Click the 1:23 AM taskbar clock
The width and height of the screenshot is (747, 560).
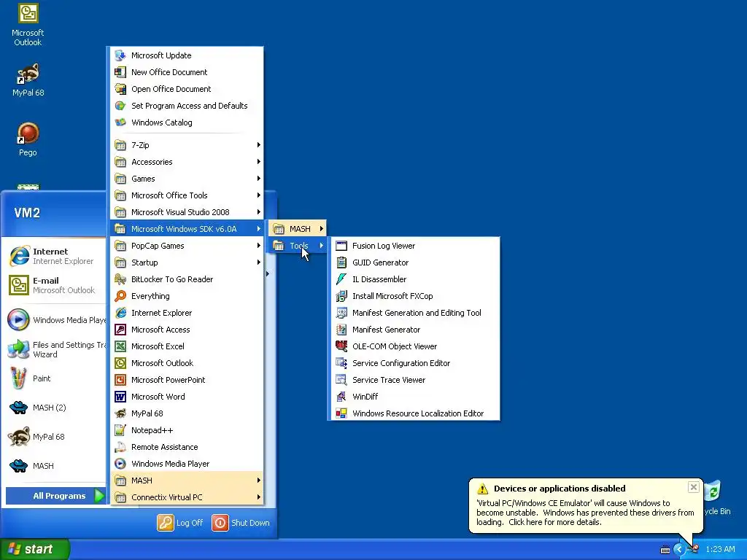coord(720,550)
